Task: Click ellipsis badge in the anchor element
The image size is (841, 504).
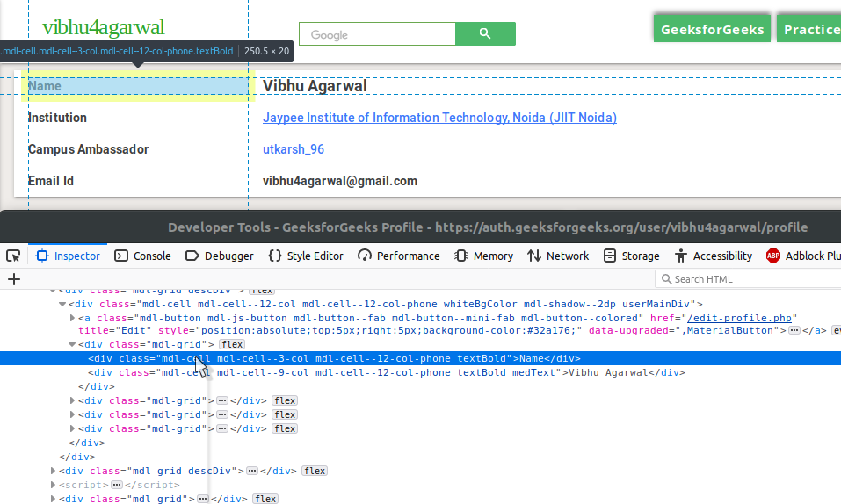Action: coord(794,330)
